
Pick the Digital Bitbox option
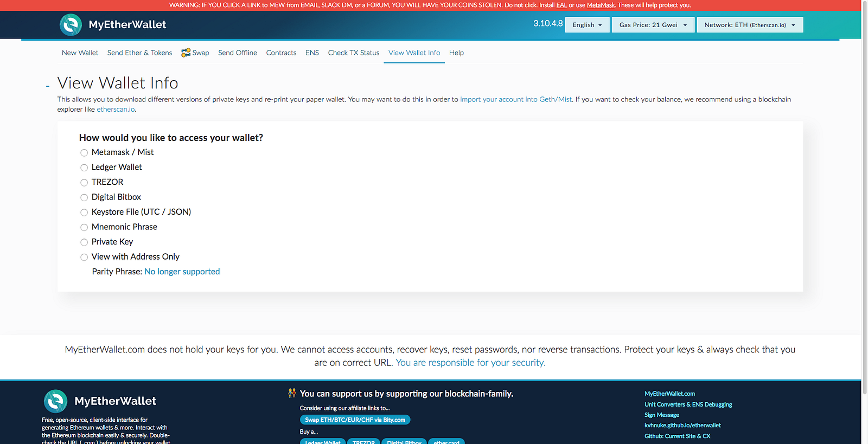[84, 197]
